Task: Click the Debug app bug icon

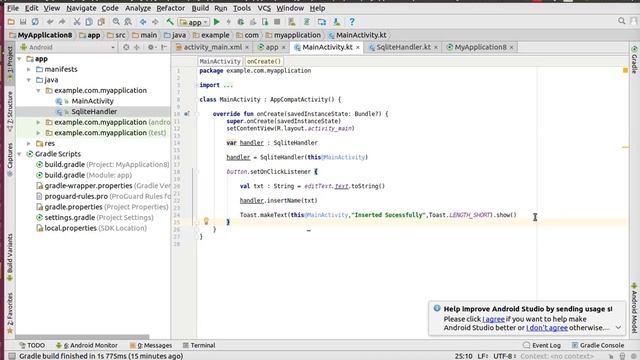Action: (x=241, y=22)
